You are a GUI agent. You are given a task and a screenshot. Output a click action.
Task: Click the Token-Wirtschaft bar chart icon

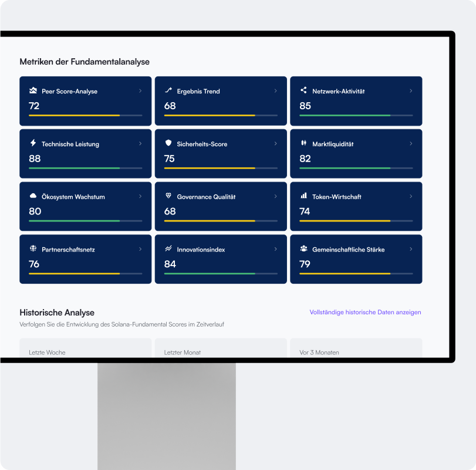(303, 196)
